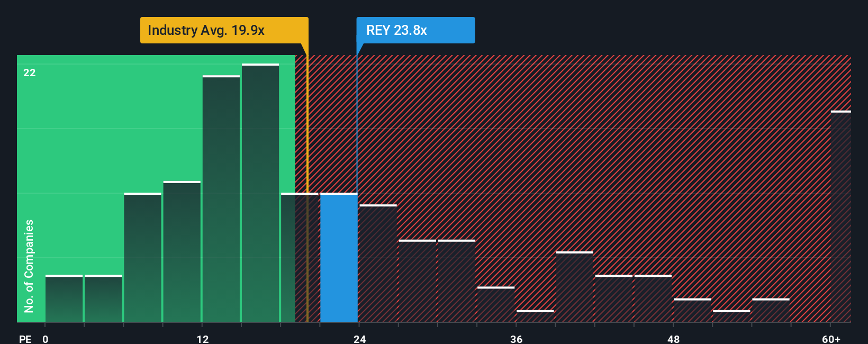This screenshot has width=868, height=344.
Task: Click the first short bar above PE 0
Action: (x=64, y=298)
